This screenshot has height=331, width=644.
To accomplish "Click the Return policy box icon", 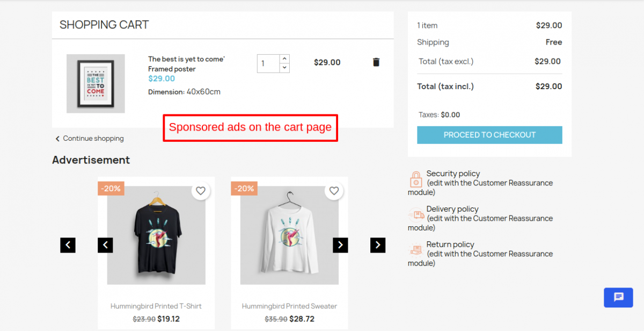I will coord(416,250).
